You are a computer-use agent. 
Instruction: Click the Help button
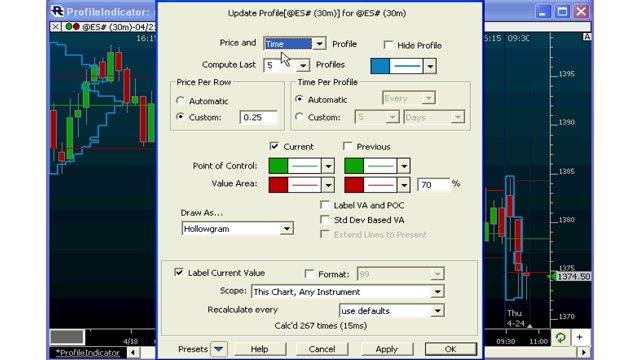[260, 349]
